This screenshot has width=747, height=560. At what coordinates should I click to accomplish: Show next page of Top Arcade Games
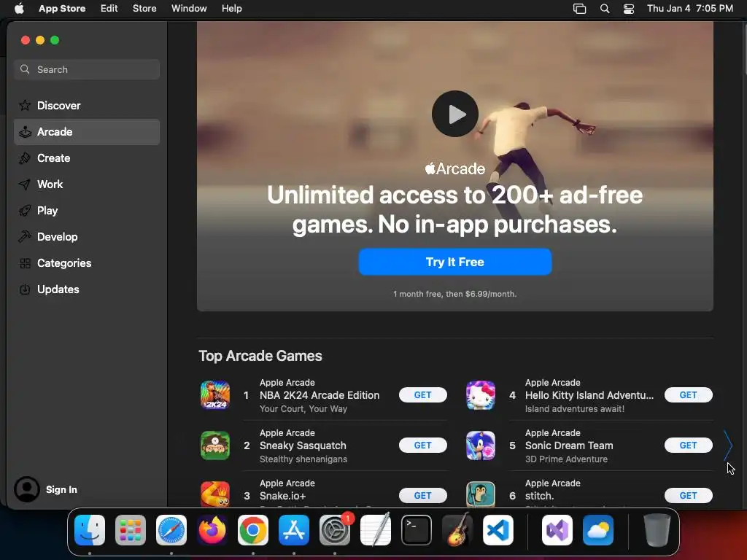[x=728, y=446]
